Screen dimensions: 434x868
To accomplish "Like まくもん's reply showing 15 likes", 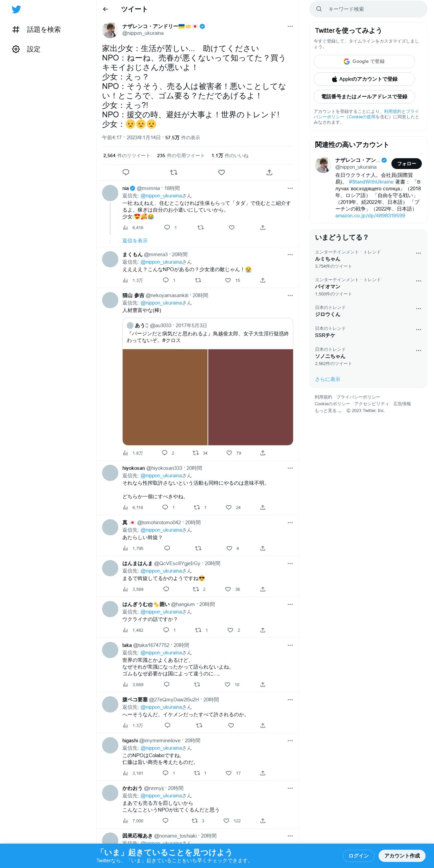I will click(228, 280).
